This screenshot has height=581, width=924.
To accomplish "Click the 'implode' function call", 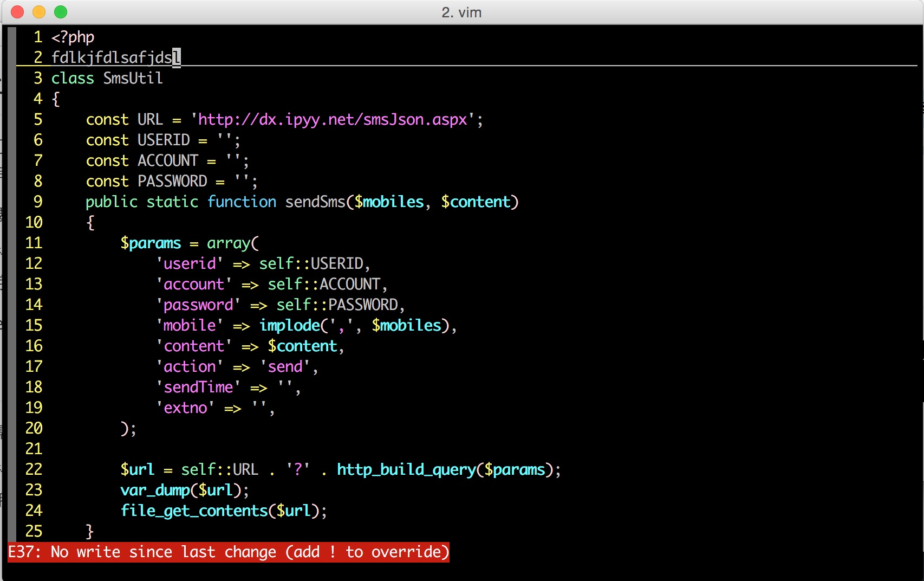I will (290, 325).
